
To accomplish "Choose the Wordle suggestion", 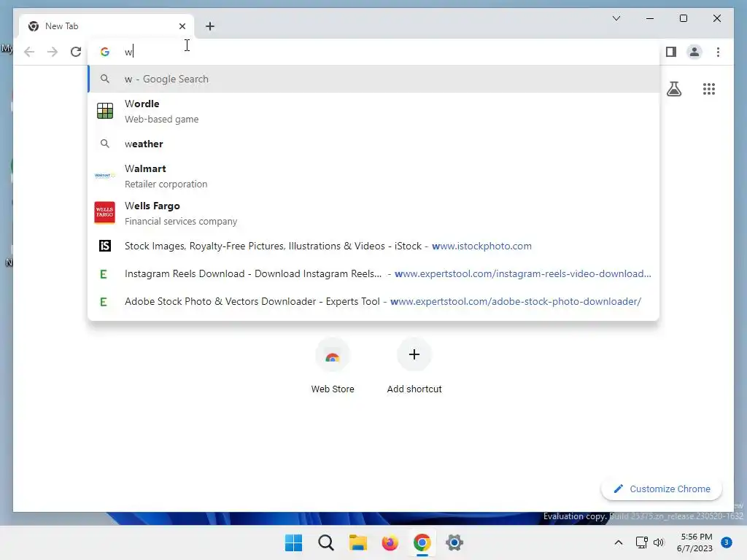I will click(374, 111).
